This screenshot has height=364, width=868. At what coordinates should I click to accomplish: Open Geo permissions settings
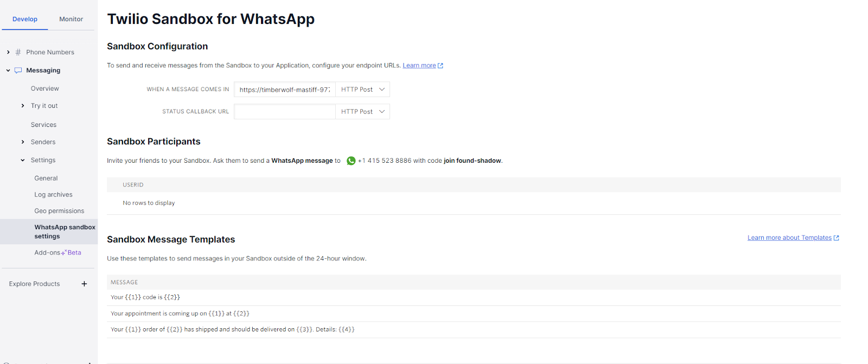click(59, 211)
